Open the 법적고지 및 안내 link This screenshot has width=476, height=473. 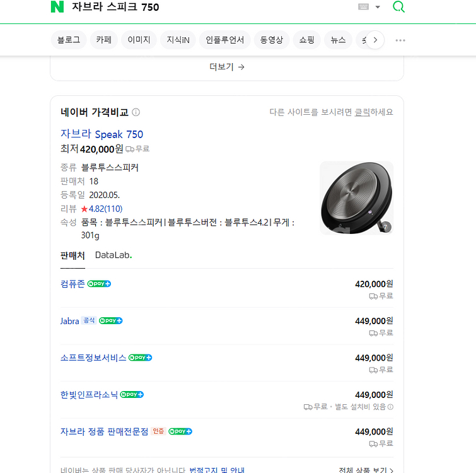click(x=217, y=470)
